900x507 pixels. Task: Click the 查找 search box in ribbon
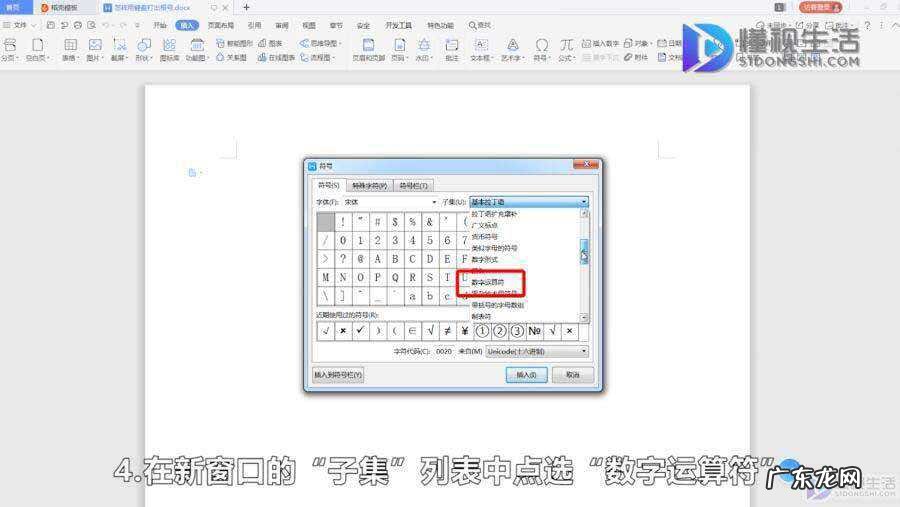click(480, 25)
